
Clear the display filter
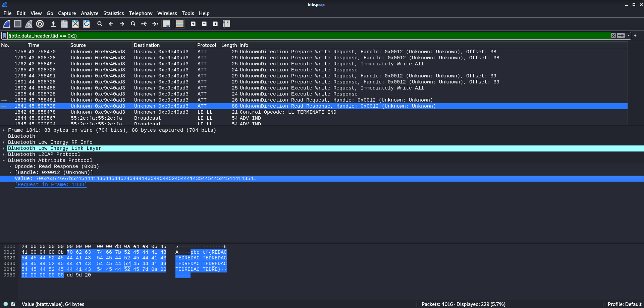613,36
